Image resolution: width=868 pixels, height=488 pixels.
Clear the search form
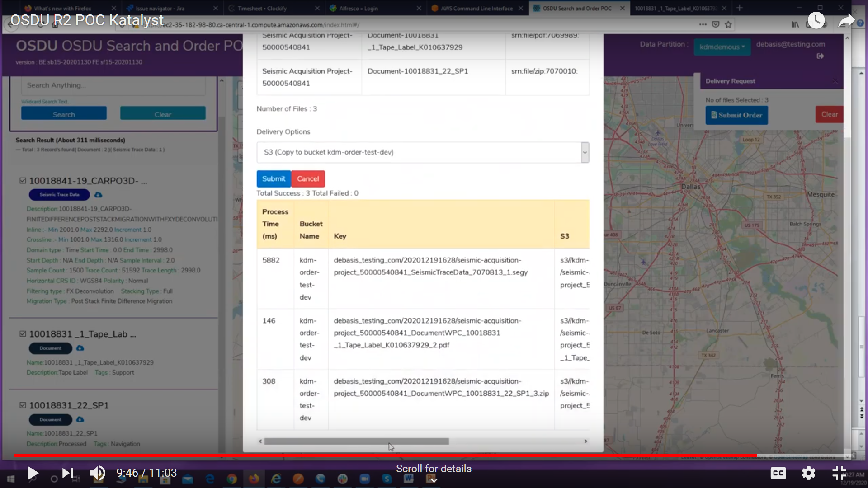pos(163,114)
